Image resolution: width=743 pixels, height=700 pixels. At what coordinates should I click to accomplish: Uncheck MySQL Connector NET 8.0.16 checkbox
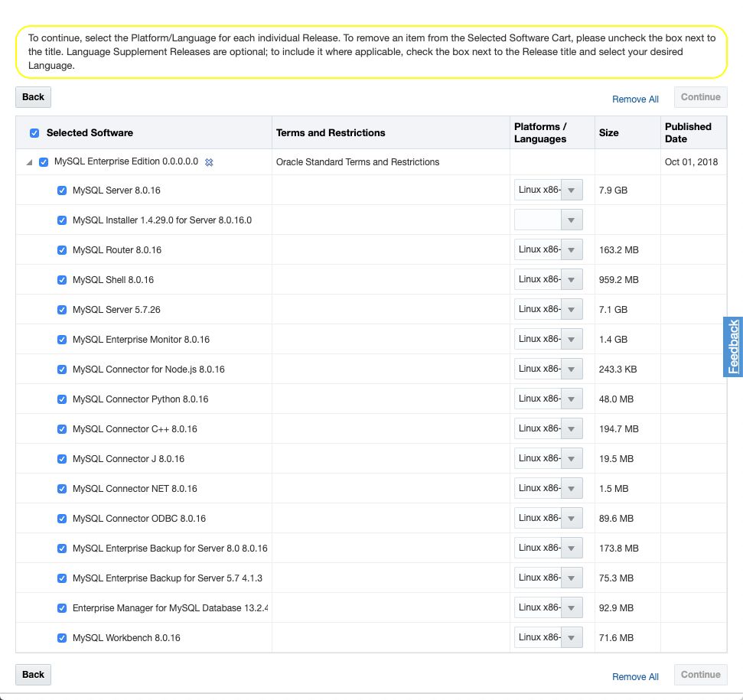[x=62, y=489]
